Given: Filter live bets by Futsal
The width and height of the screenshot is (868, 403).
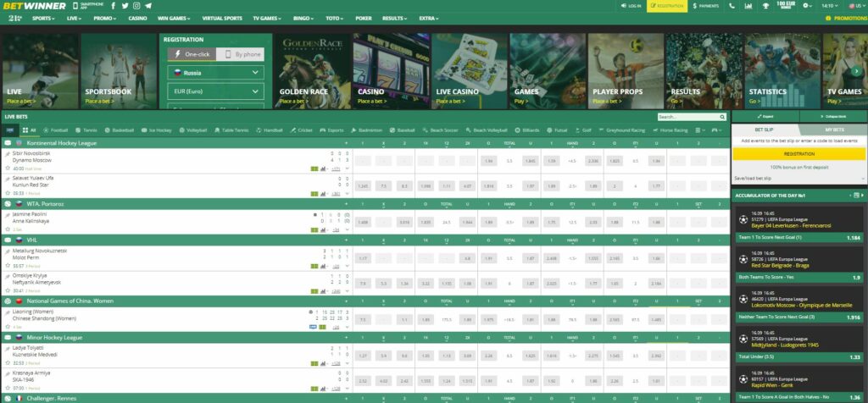Looking at the screenshot, I should click(557, 130).
